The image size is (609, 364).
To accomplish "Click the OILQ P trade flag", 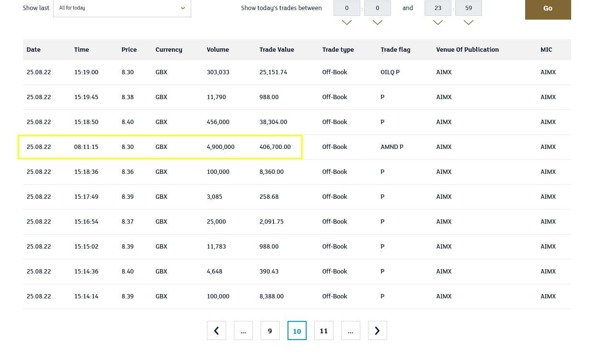I will coord(390,72).
